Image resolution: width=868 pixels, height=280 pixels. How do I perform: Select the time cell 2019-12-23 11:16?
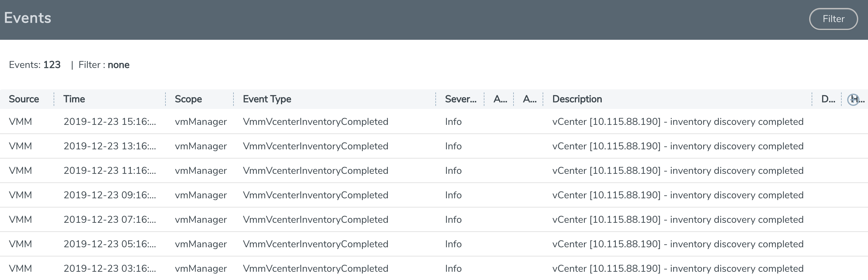(x=110, y=171)
